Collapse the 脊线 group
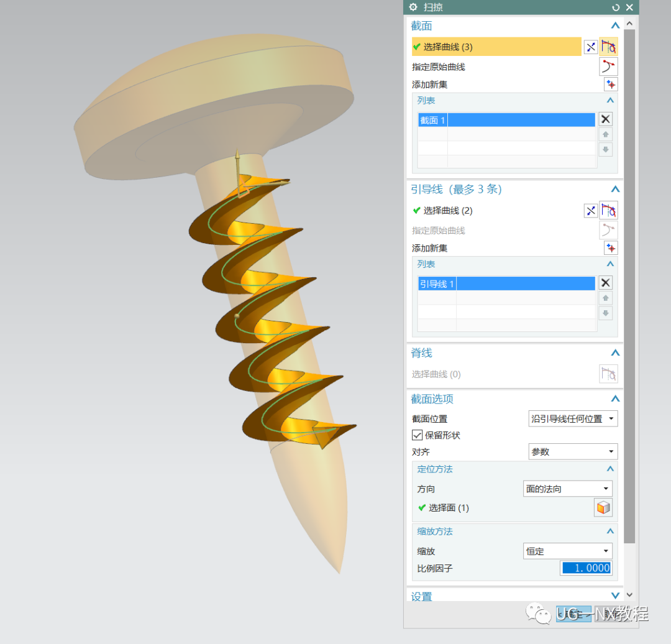 (x=615, y=353)
